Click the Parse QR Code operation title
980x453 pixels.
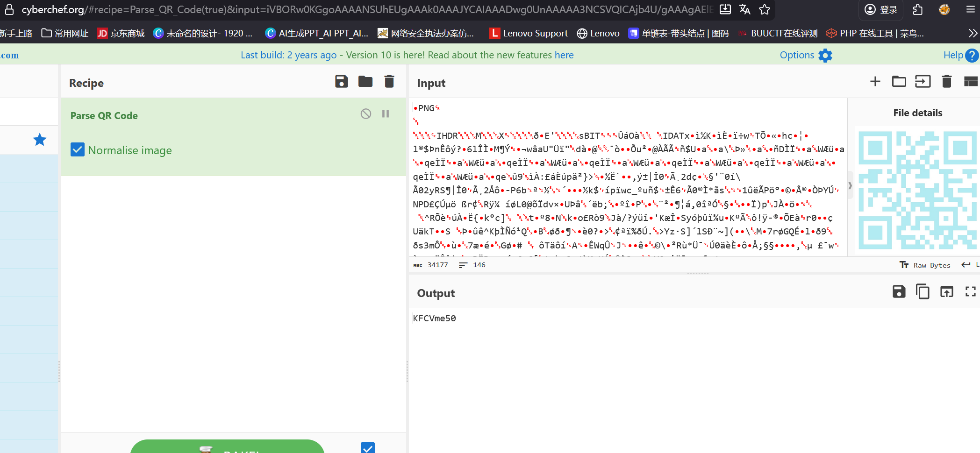coord(104,115)
